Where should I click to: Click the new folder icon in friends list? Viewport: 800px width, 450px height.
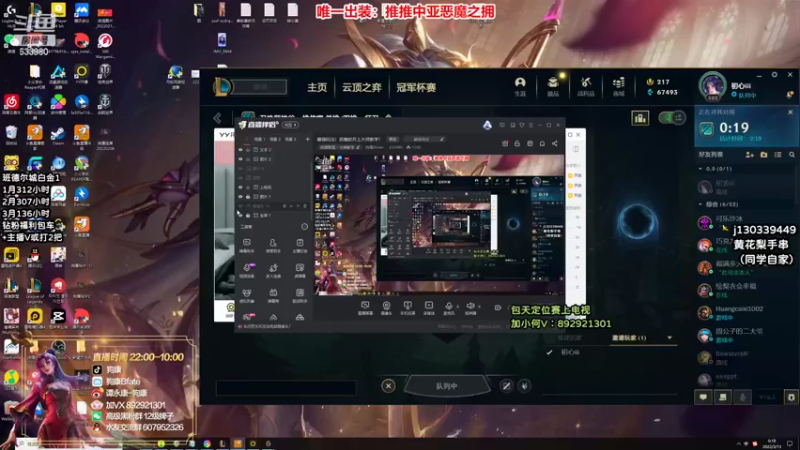[764, 155]
